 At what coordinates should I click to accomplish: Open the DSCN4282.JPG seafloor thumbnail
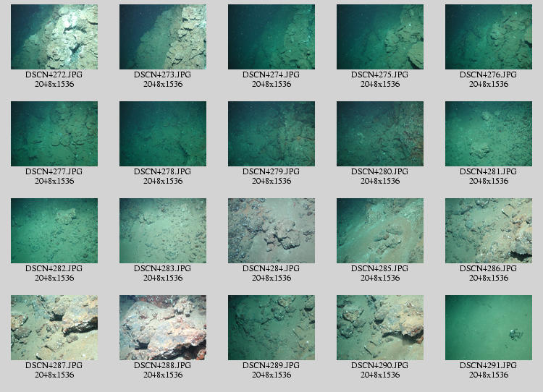(x=54, y=231)
